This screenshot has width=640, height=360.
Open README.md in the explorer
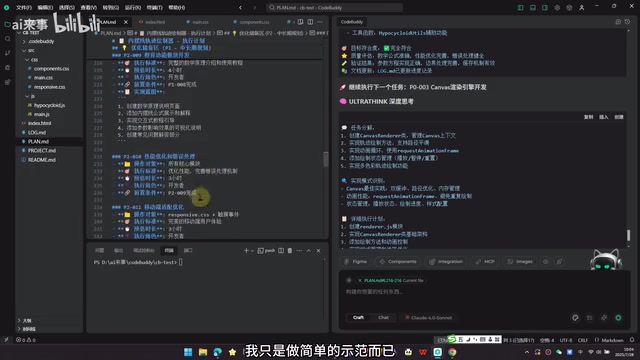pos(41,160)
